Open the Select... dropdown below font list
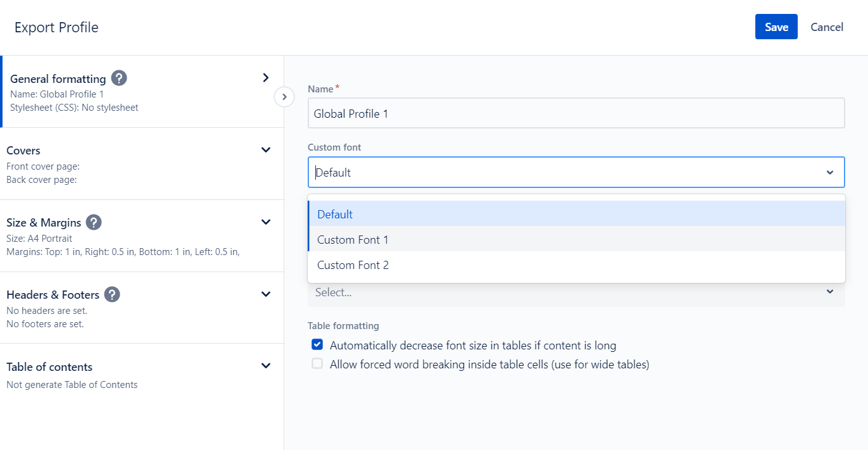868x450 pixels. pos(576,292)
